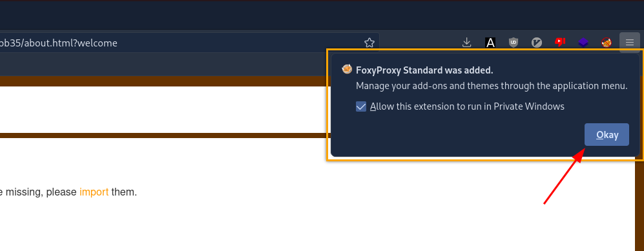
Task: Open the Firefox hamburger application menu
Action: pos(630,42)
